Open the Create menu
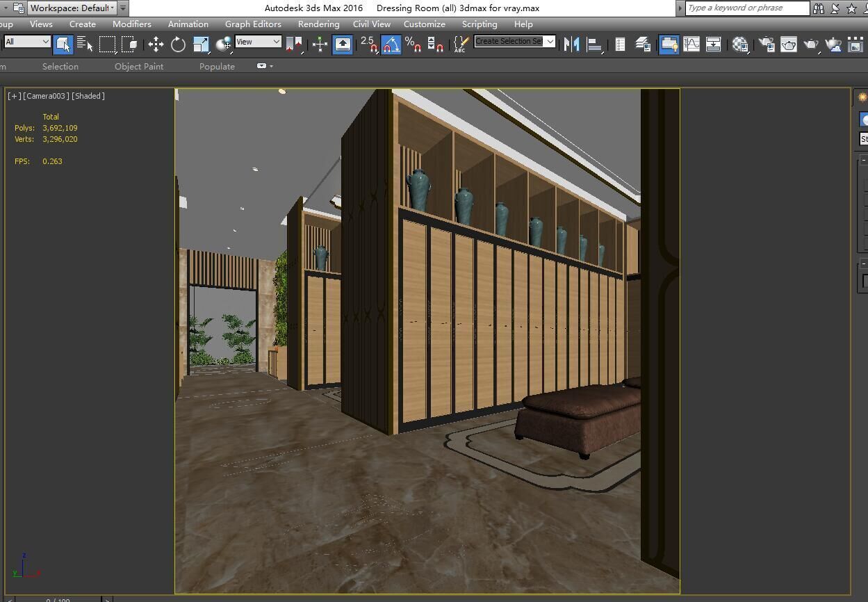 point(83,24)
